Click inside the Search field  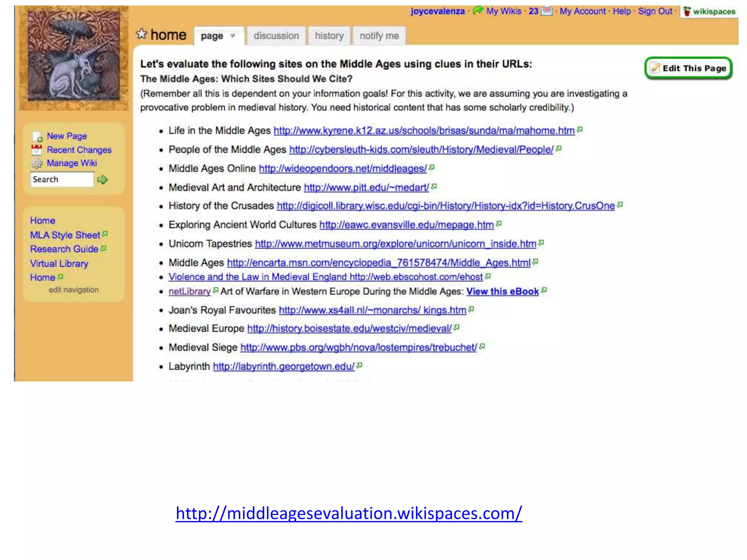(x=62, y=179)
